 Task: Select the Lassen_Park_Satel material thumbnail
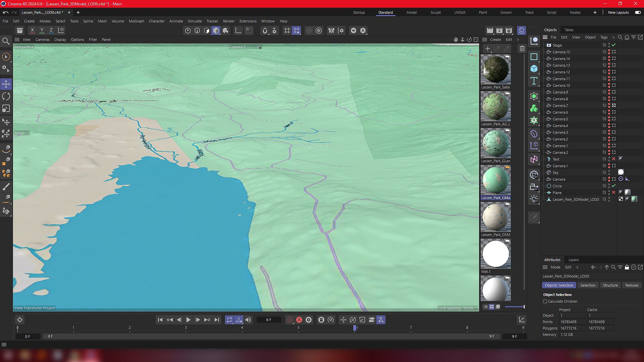[x=495, y=69]
